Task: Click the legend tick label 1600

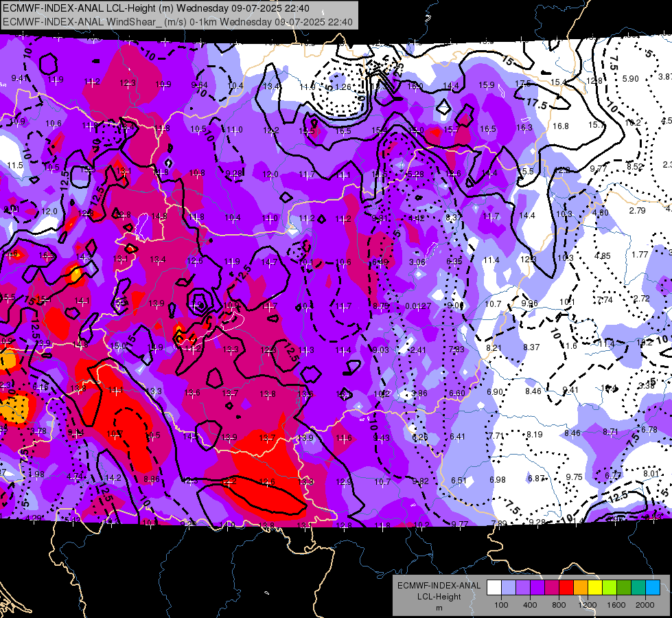Action: pyautogui.click(x=616, y=605)
